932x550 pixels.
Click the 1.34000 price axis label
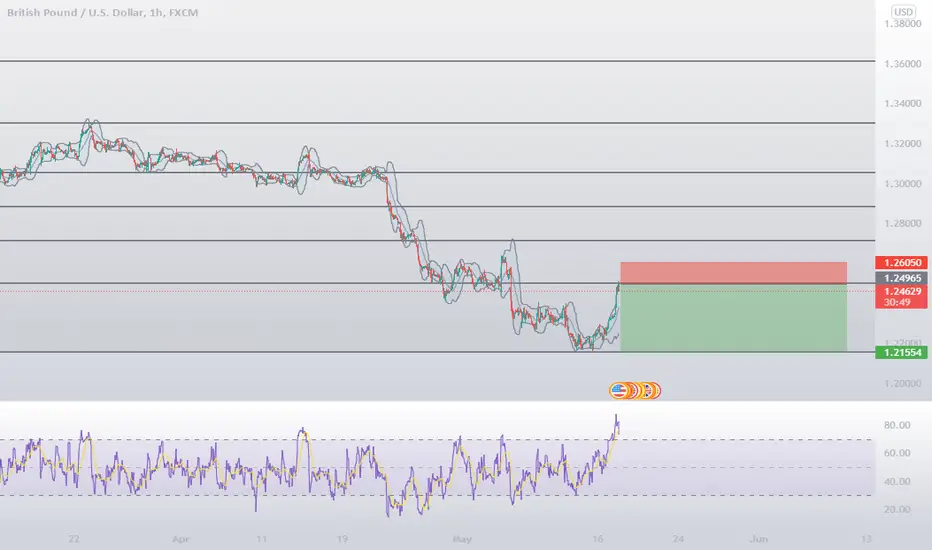pyautogui.click(x=902, y=103)
